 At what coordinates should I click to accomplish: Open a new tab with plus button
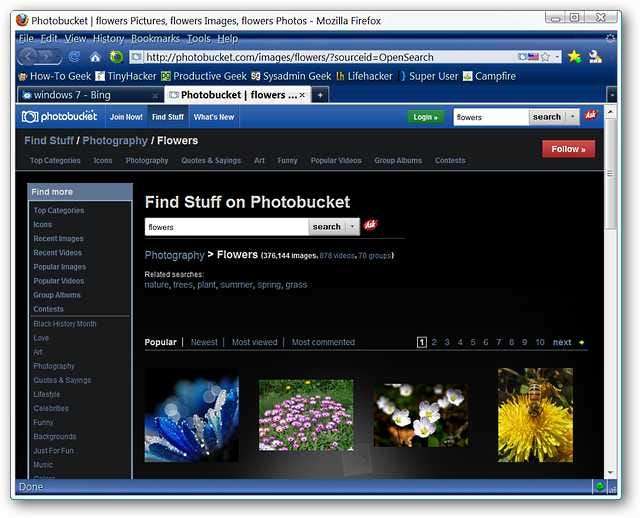(x=320, y=95)
